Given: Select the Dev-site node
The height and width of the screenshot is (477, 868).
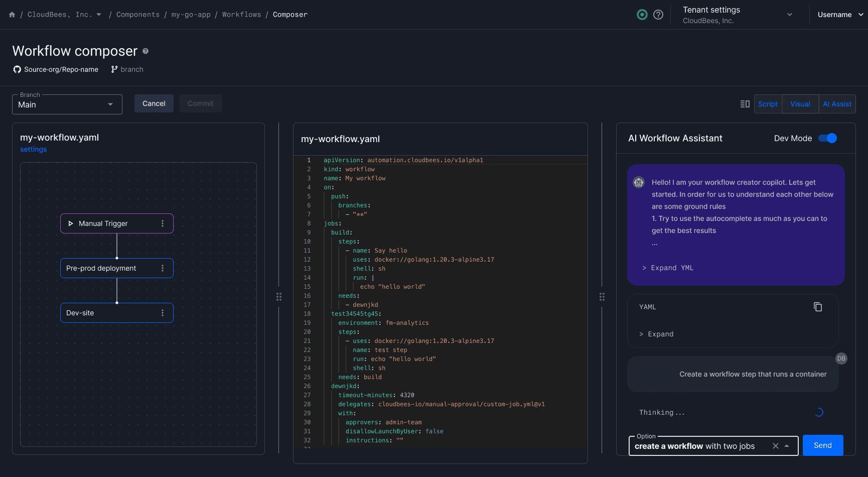Looking at the screenshot, I should [117, 313].
